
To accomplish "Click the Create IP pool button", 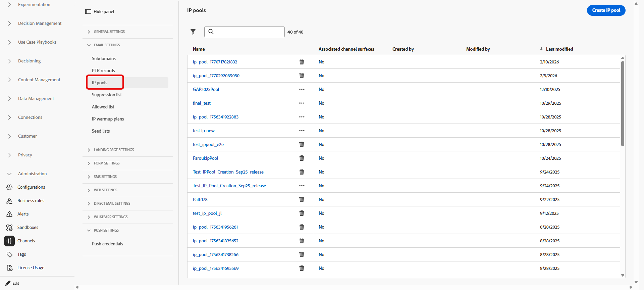I will pyautogui.click(x=606, y=10).
